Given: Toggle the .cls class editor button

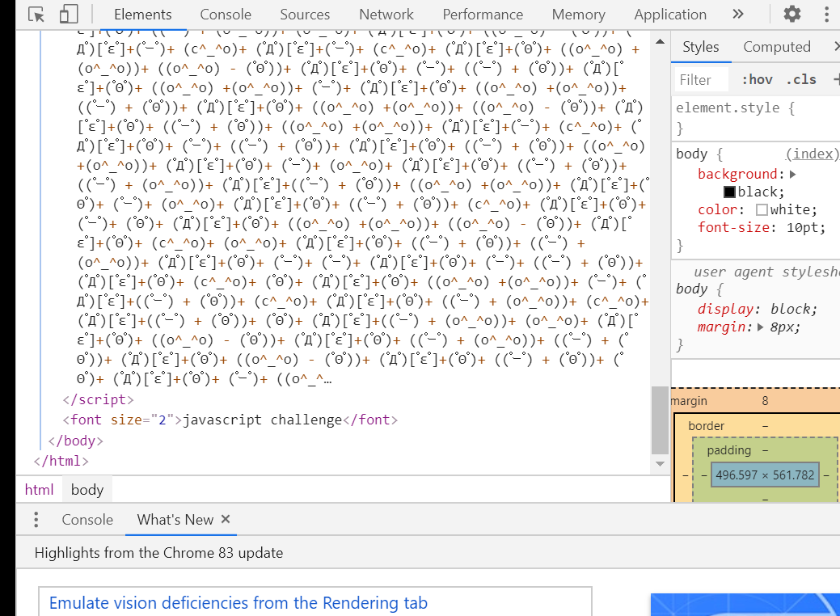Looking at the screenshot, I should (801, 80).
